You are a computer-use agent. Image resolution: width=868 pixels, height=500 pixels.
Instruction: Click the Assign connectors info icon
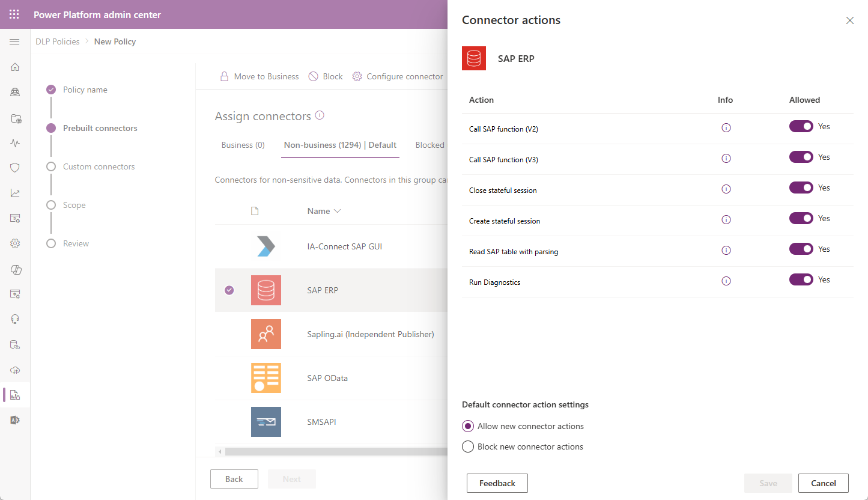click(320, 115)
